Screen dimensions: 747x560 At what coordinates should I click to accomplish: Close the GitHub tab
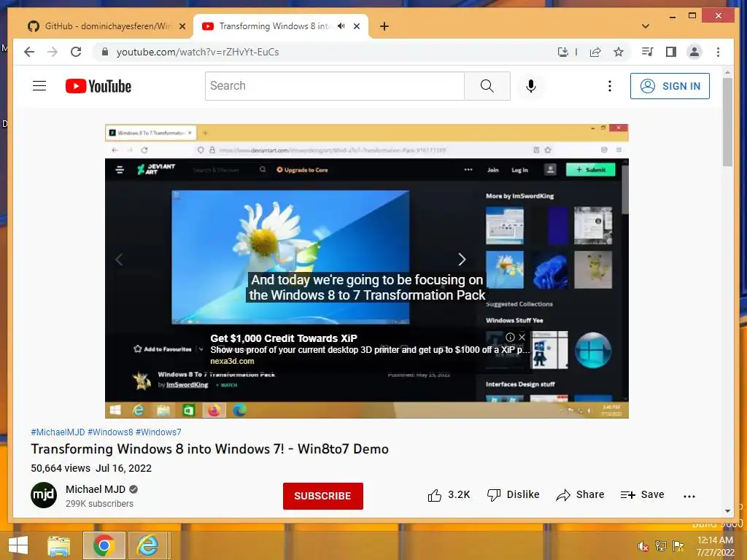coord(182,27)
